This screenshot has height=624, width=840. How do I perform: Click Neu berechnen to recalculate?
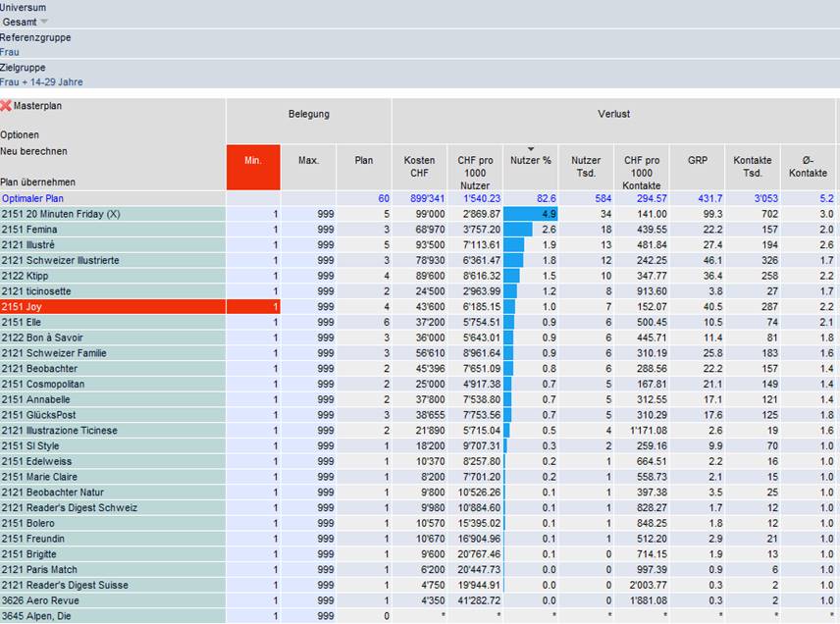click(33, 151)
